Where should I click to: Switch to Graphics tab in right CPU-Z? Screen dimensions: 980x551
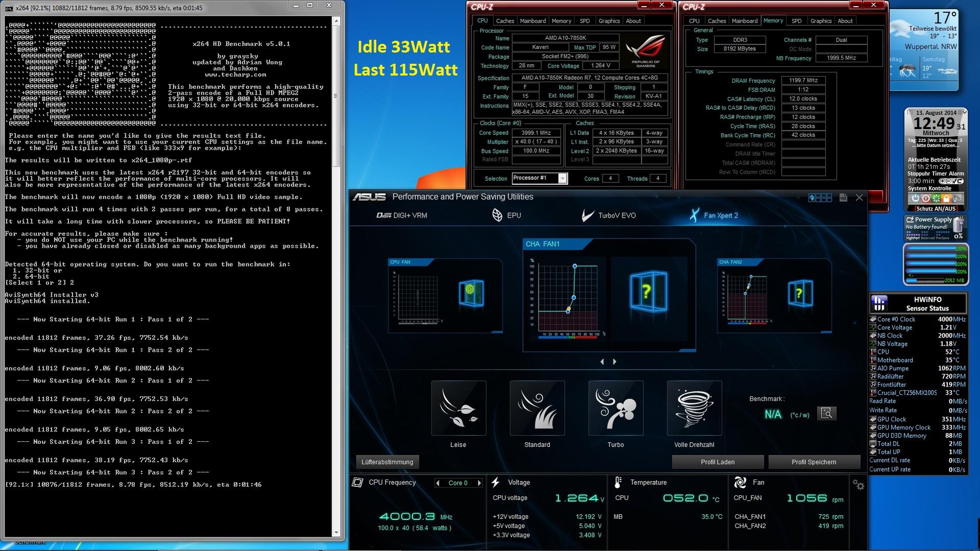point(821,21)
